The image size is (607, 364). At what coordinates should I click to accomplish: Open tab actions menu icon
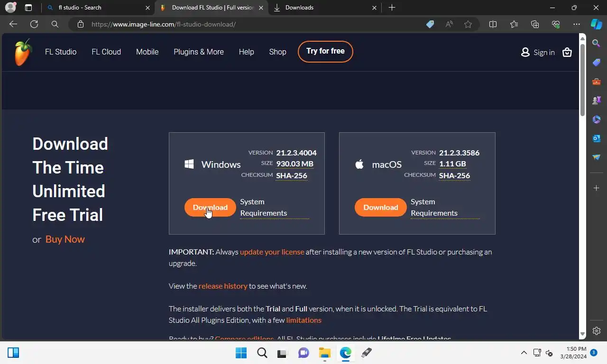(28, 8)
